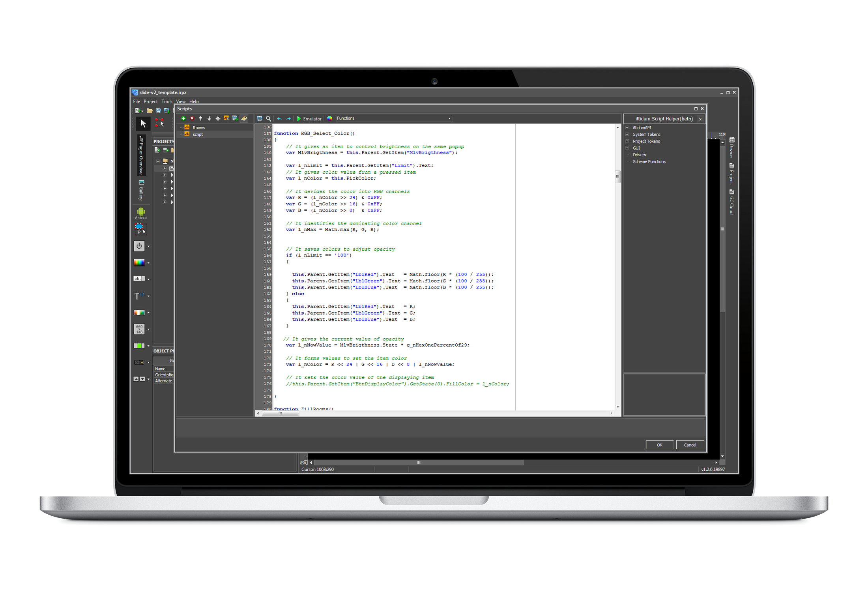The height and width of the screenshot is (592, 868).
Task: Select the Rooms script in the script list
Action: point(198,127)
